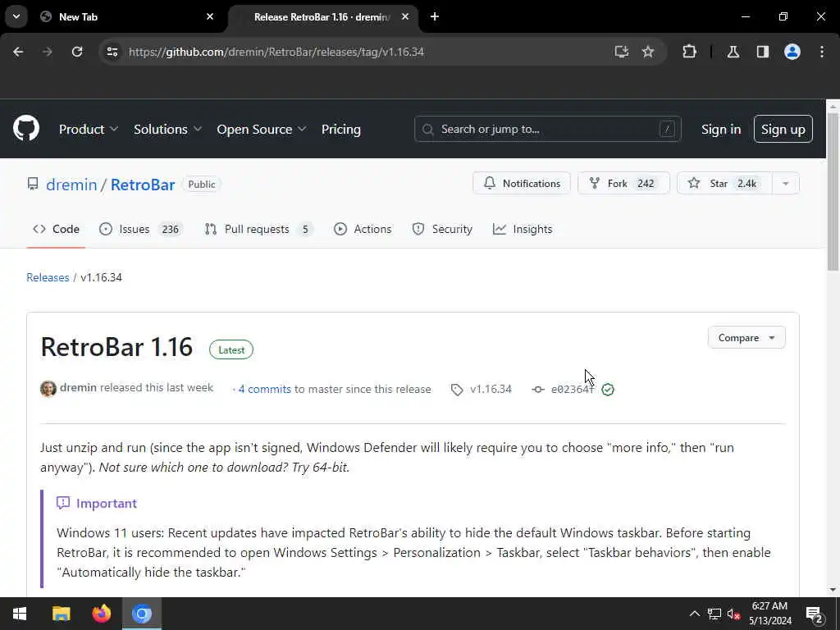Close the Release RetroBar tab
Image resolution: width=840 pixels, height=630 pixels.
(x=405, y=16)
